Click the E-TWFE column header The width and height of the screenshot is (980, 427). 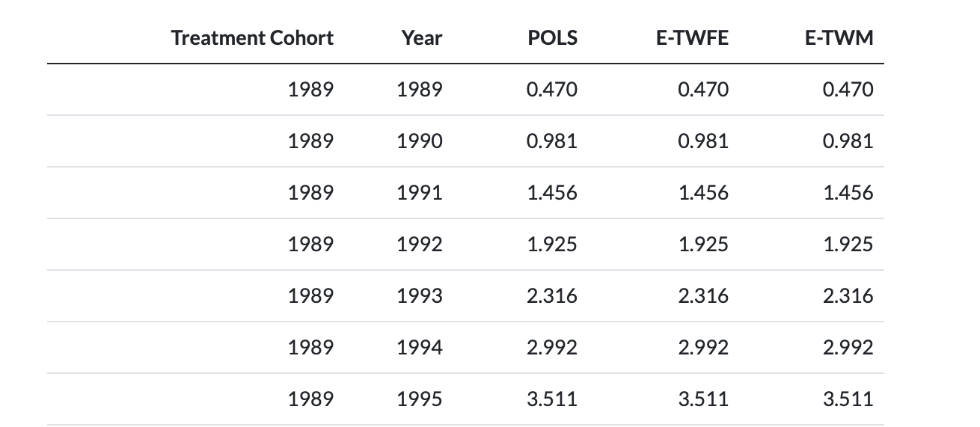[x=691, y=38]
